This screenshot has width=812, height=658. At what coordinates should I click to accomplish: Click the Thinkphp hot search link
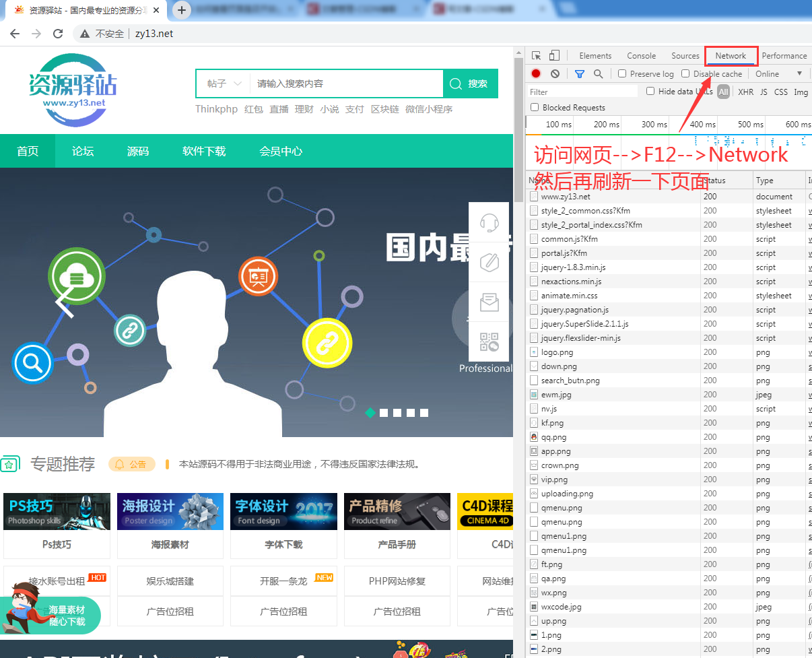pos(216,109)
